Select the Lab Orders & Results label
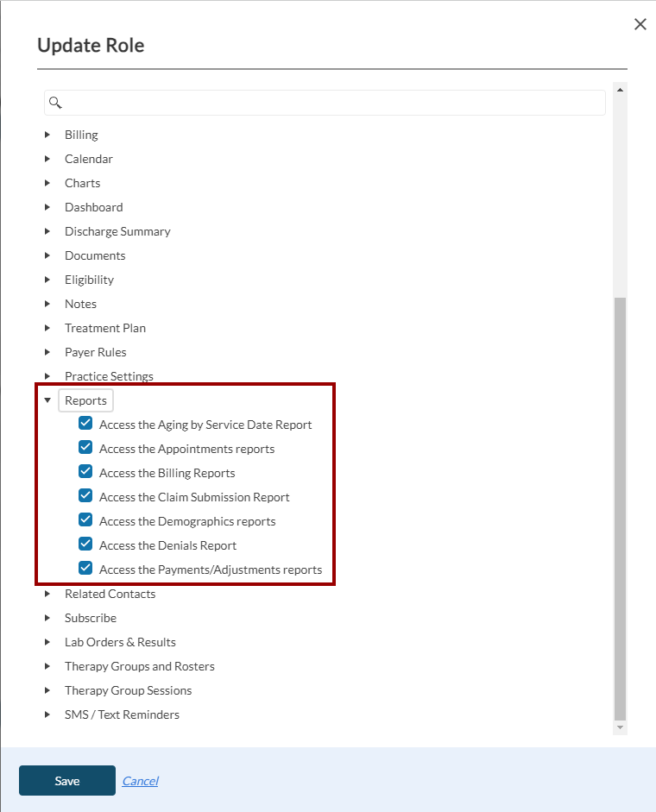This screenshot has width=656, height=812. pyautogui.click(x=120, y=642)
